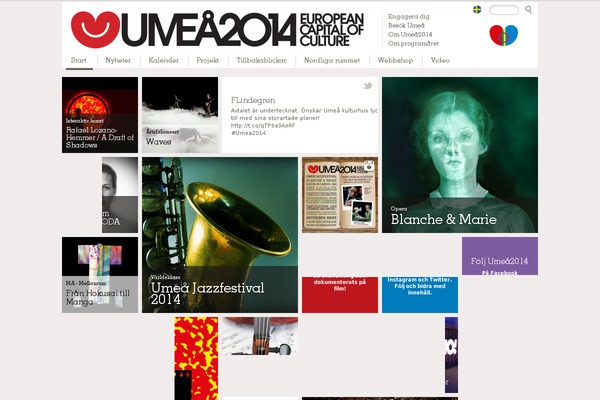Open the Video menu item

click(x=440, y=60)
